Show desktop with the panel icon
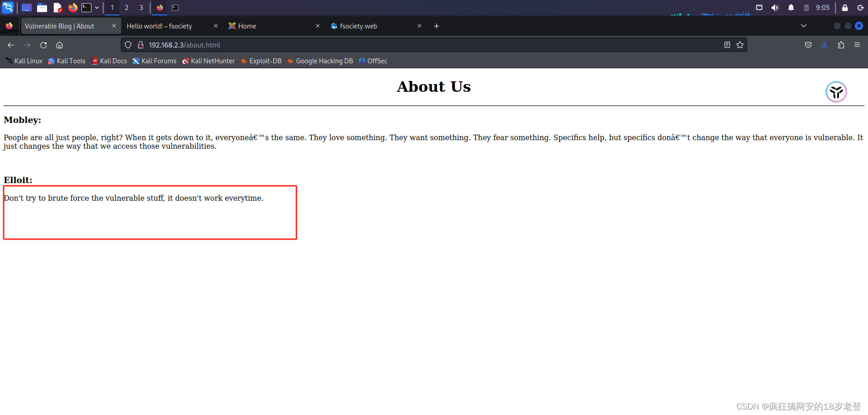The height and width of the screenshot is (415, 868). (27, 8)
